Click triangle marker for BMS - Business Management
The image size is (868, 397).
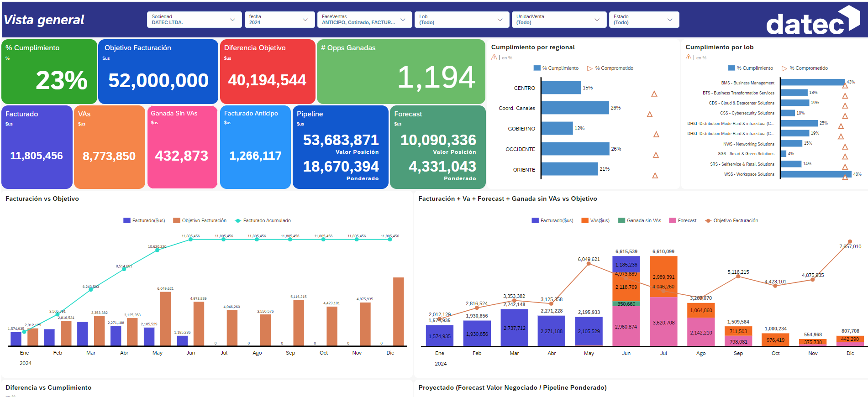(845, 85)
